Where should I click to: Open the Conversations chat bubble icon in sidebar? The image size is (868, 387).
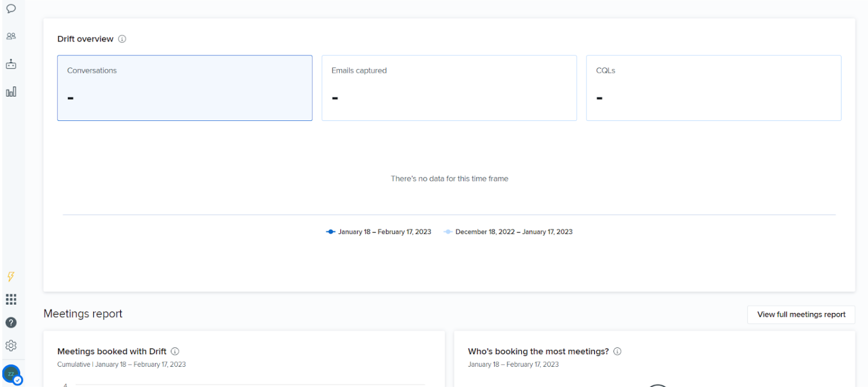click(x=11, y=9)
